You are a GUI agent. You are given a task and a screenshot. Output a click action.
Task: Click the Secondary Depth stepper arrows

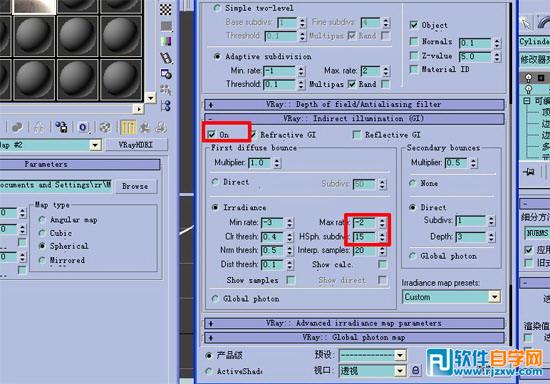coord(491,237)
